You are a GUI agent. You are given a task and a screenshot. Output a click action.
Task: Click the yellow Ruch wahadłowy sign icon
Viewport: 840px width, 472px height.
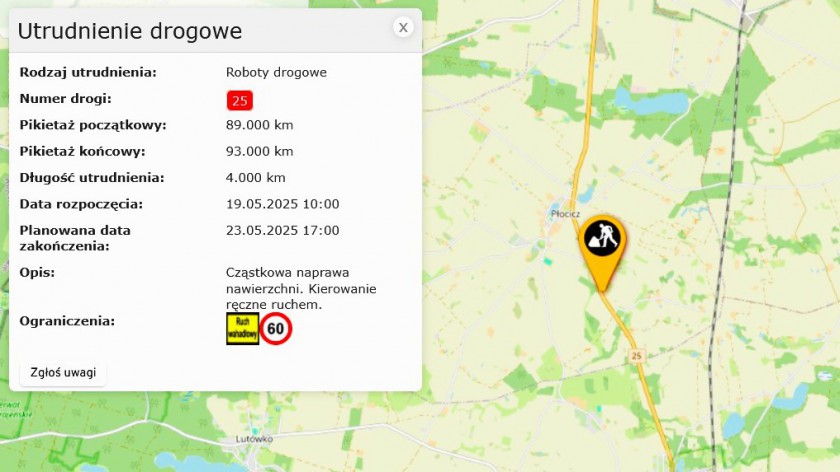[243, 328]
